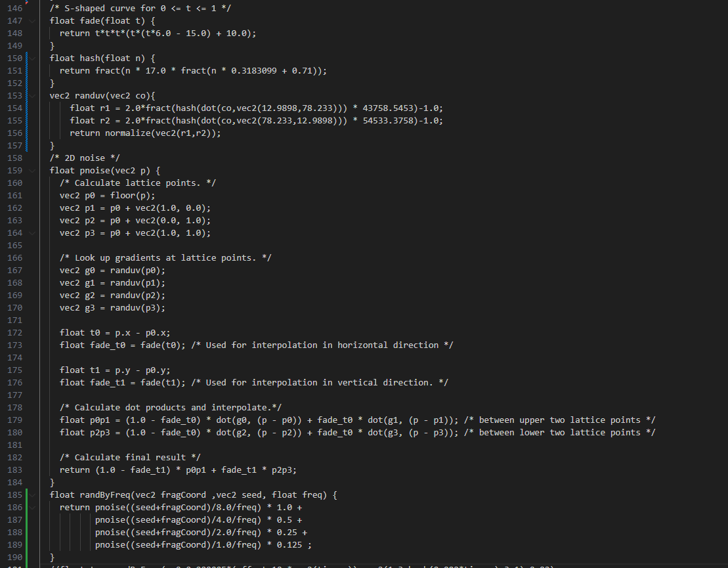Click the normalize call in randuv
Image resolution: width=728 pixels, height=568 pixels.
click(127, 133)
